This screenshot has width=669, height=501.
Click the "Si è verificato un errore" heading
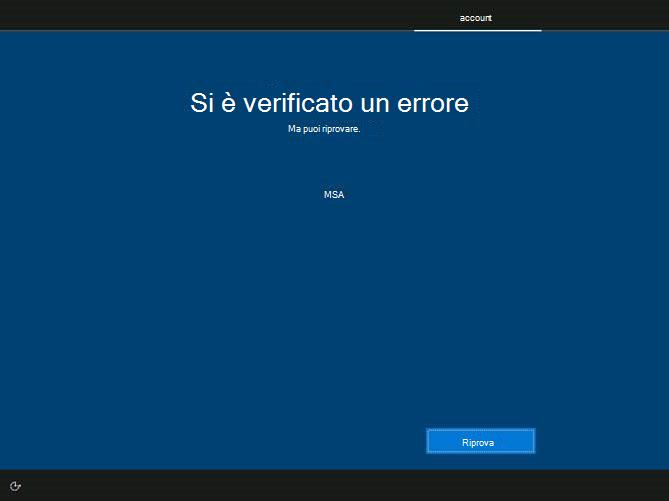pos(329,103)
